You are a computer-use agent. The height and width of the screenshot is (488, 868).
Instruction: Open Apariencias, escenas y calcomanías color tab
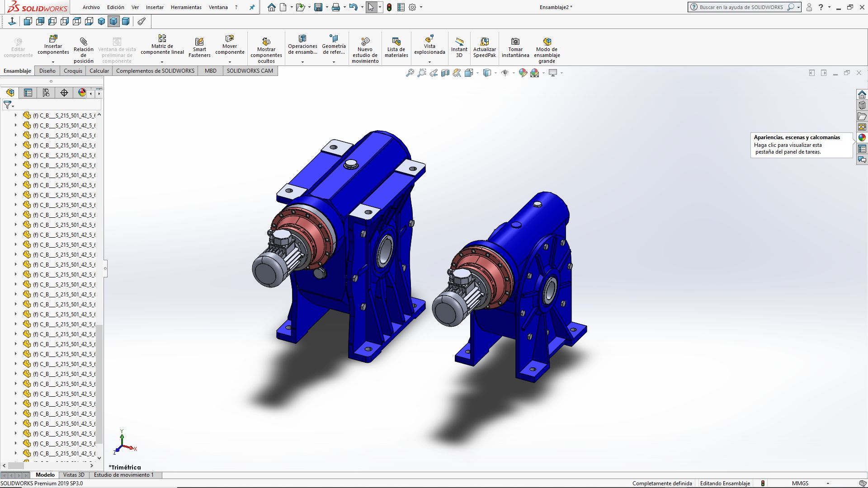[x=862, y=138]
